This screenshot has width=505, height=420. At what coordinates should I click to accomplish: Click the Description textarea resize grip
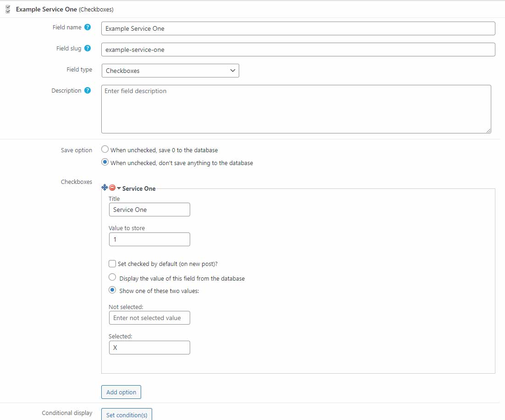[x=489, y=131]
